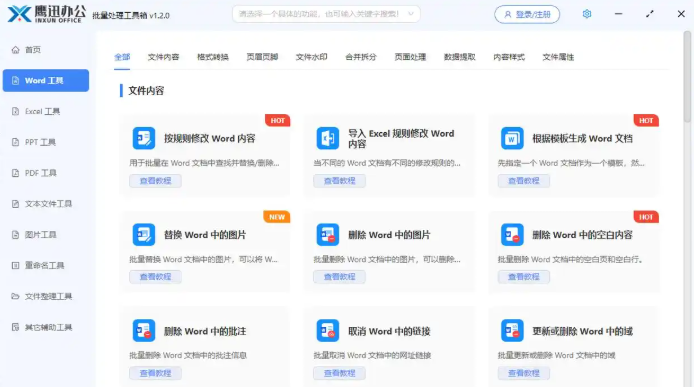The height and width of the screenshot is (387, 694).
Task: Select PPT 工具 in the sidebar
Action: [46, 142]
